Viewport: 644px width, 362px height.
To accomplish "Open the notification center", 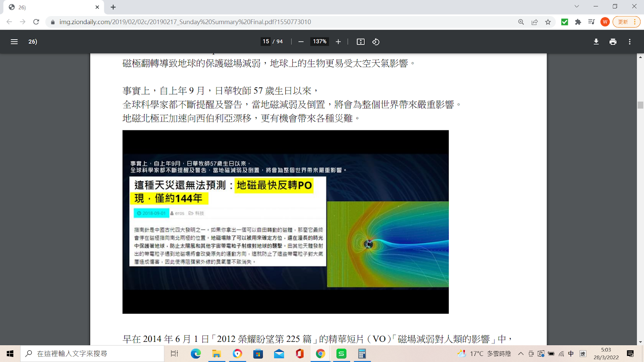I will pyautogui.click(x=630, y=354).
